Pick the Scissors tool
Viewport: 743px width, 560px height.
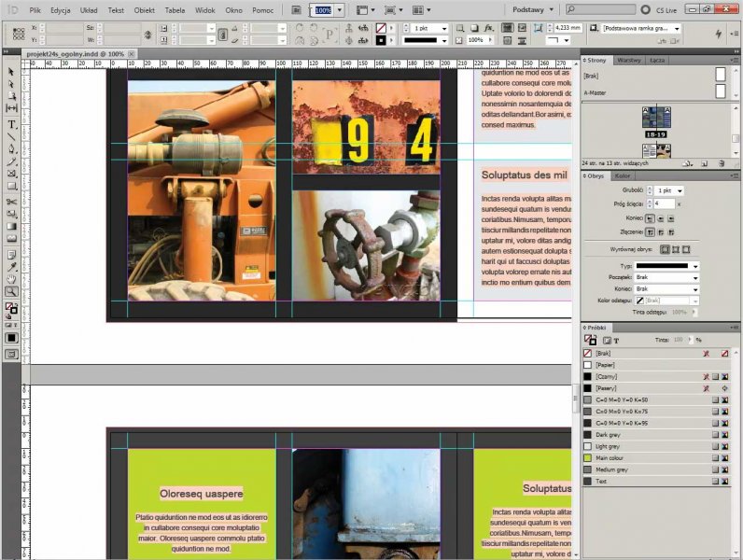pos(12,200)
